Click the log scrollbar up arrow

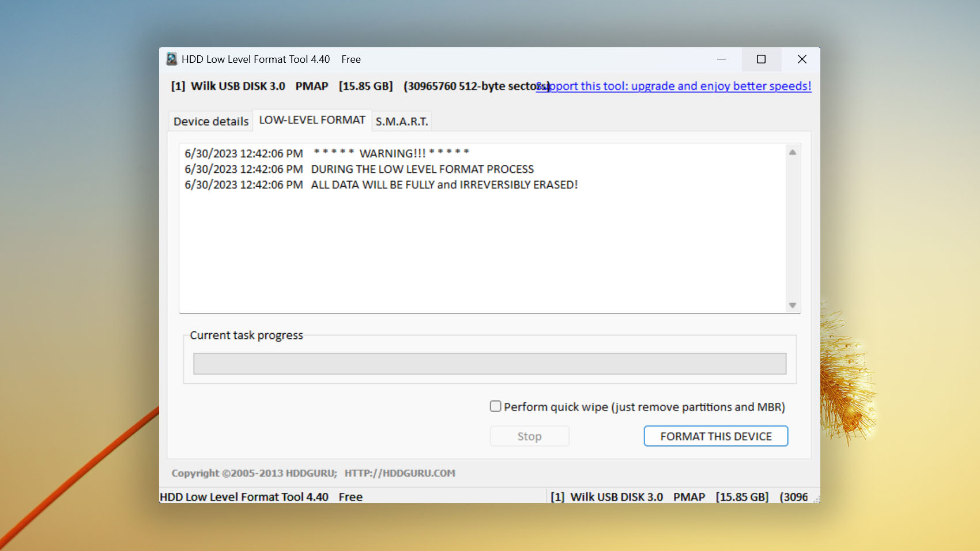[x=793, y=152]
